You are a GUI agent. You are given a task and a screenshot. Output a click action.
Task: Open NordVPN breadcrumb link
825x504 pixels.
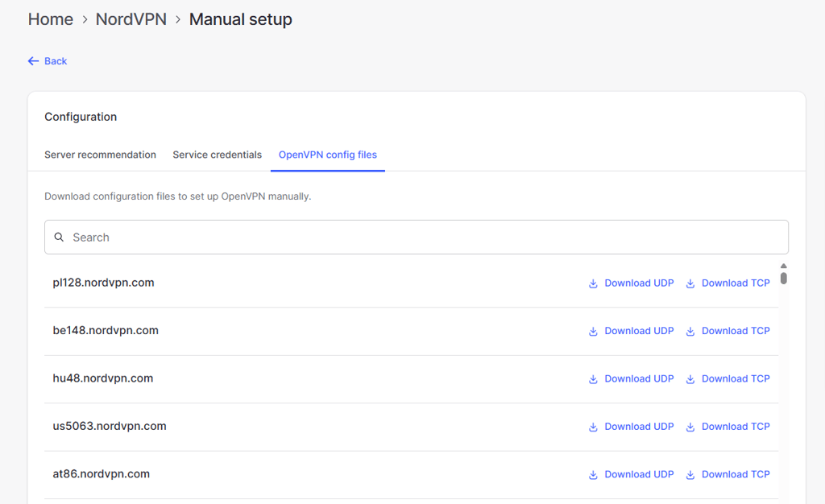click(131, 19)
